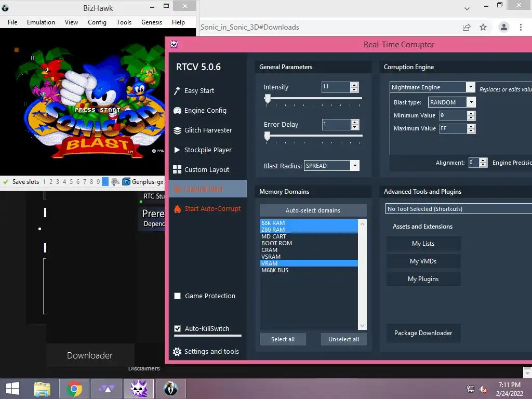Viewport: 532px width, 399px height.
Task: Click Maximum Value stepper arrows
Action: point(471,129)
